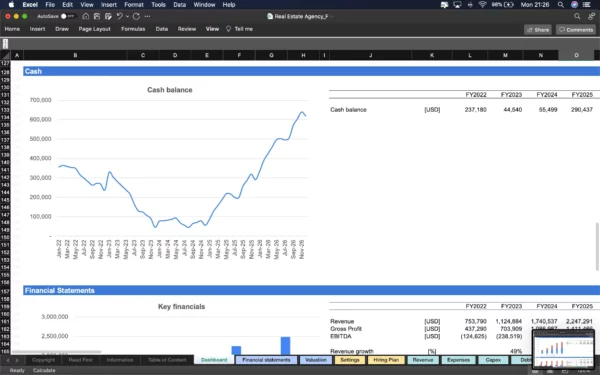Switch to Hiring Plan sheet tab

click(x=386, y=360)
